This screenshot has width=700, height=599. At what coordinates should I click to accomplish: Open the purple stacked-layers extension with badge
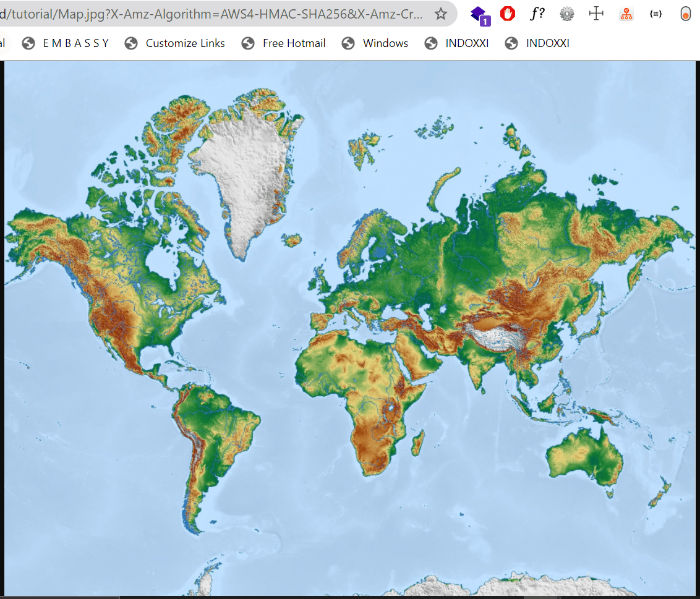[480, 14]
